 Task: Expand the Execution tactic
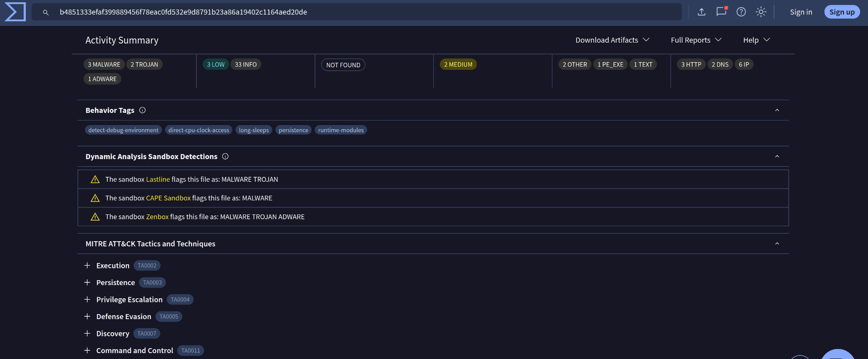[x=87, y=266]
